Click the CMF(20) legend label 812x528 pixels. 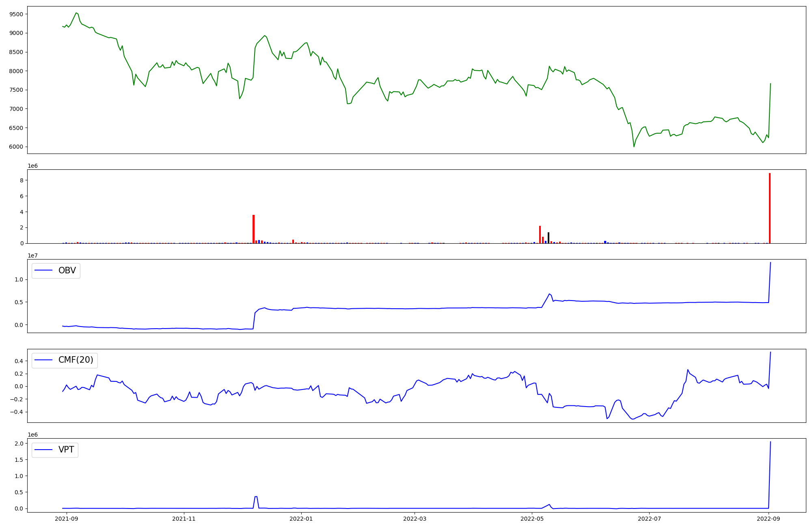tap(76, 360)
